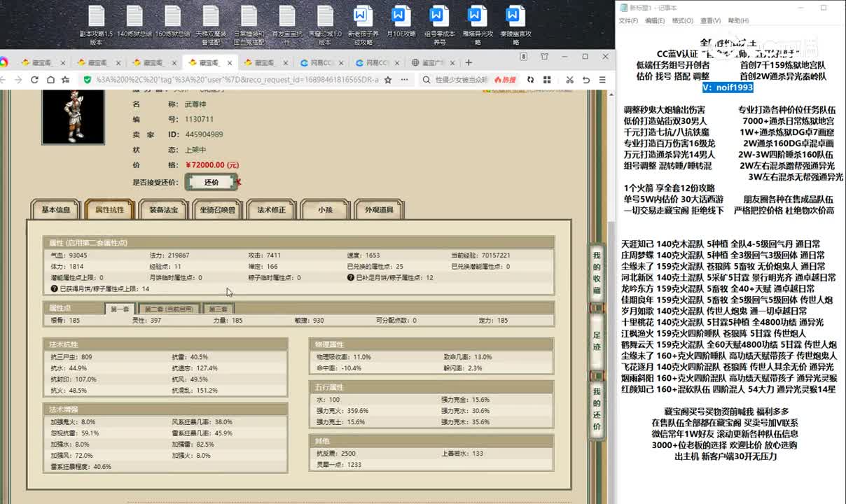Viewport: 846px width, 504px height.
Task: Reload the current page
Action: click(x=34, y=80)
